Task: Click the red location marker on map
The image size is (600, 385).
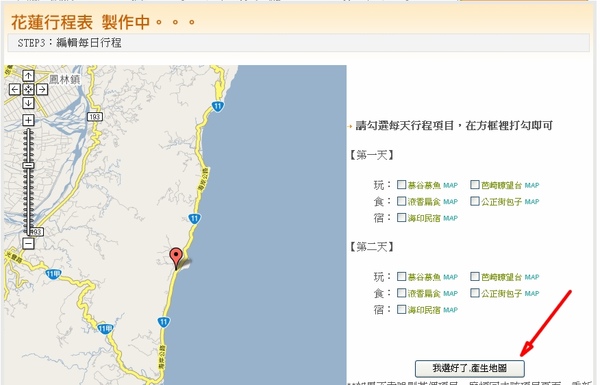Action: pos(176,257)
